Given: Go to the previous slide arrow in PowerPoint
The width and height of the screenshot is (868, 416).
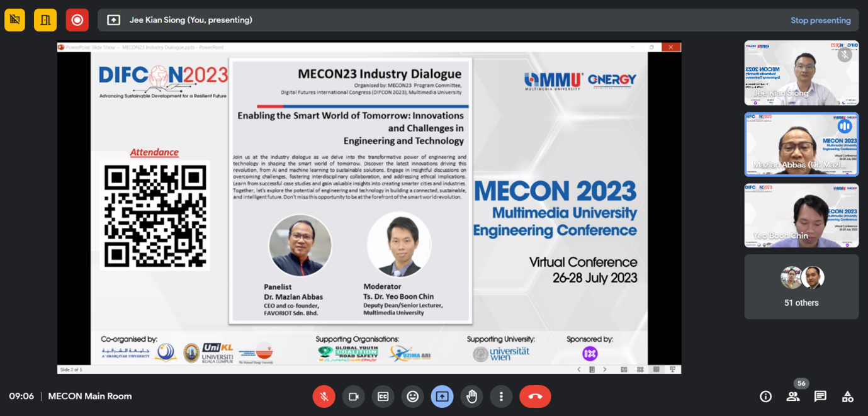Looking at the screenshot, I should click(x=579, y=369).
